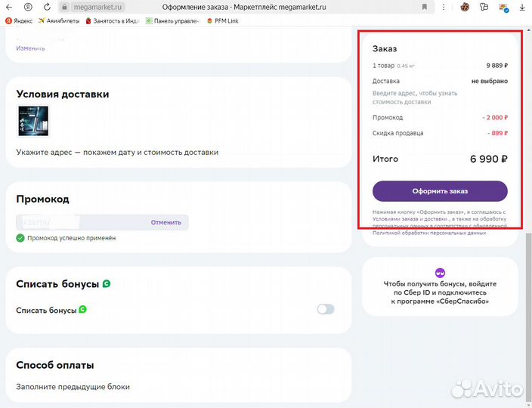Open the Условиями заказа и доставки link
Image resolution: width=532 pixels, height=408 pixels.
(409, 219)
